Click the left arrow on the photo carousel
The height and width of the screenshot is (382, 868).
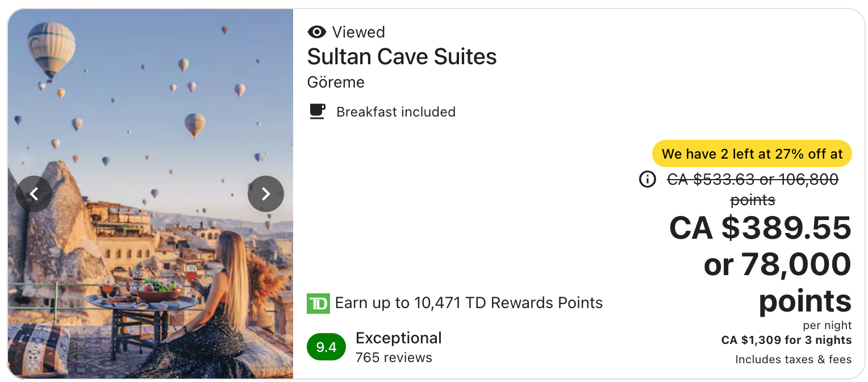[x=35, y=194]
